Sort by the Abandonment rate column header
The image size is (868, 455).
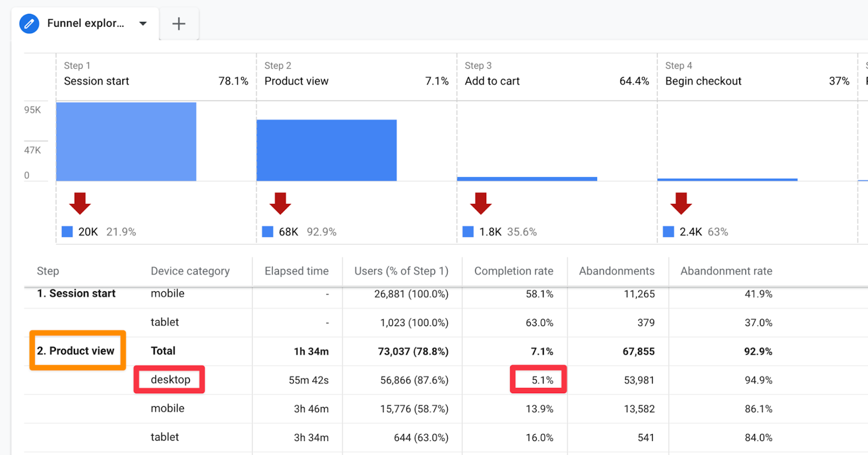(x=726, y=271)
